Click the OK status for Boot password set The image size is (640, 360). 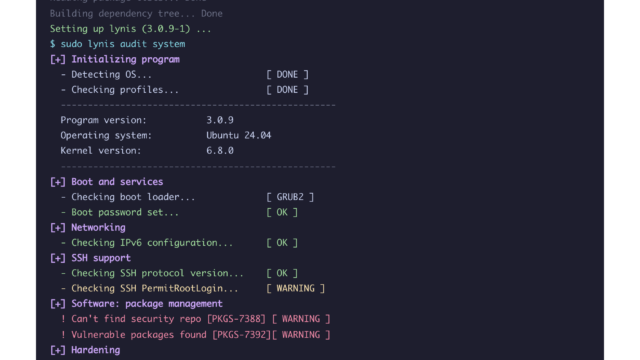tap(282, 212)
